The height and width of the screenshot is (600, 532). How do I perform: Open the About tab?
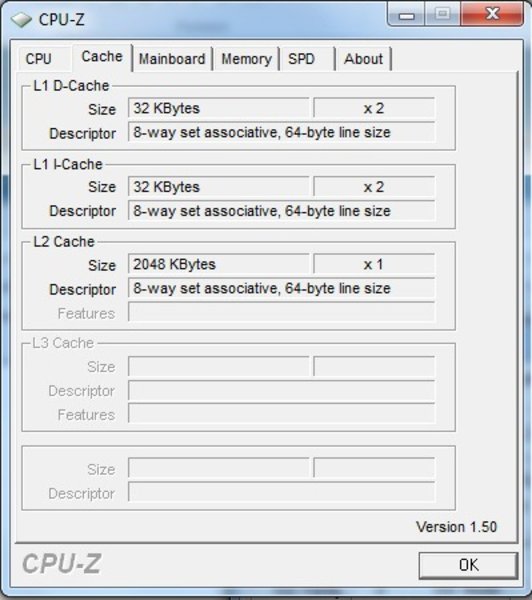(363, 59)
